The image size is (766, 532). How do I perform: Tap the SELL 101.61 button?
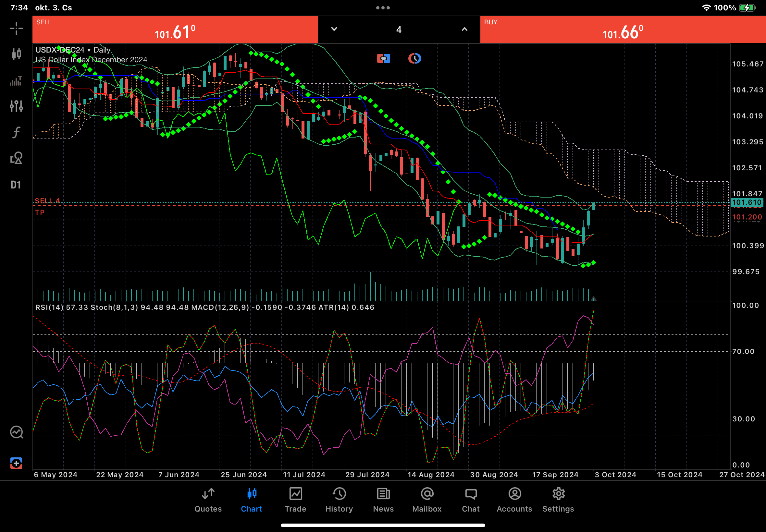point(175,30)
